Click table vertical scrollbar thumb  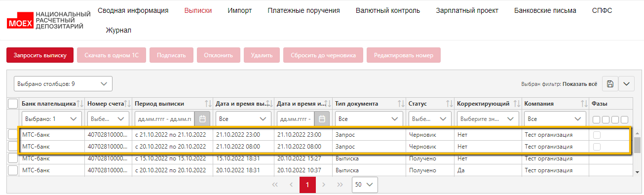[x=637, y=145]
